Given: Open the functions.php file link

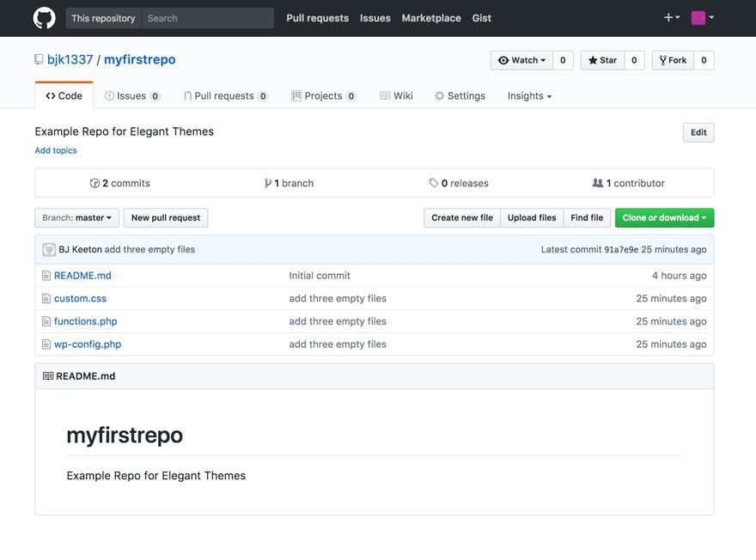Looking at the screenshot, I should pyautogui.click(x=85, y=321).
